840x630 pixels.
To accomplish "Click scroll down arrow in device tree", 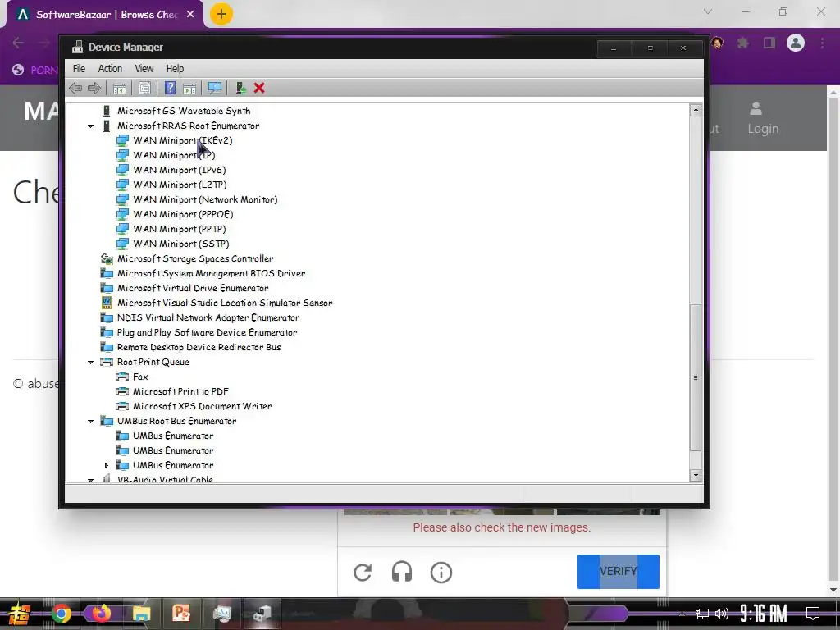I will pos(696,475).
